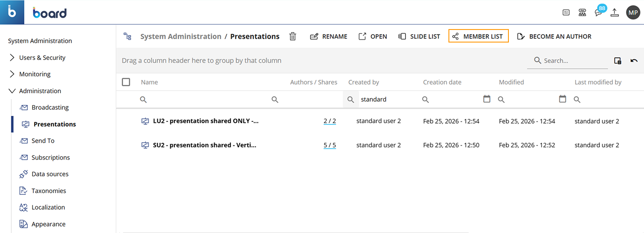The width and height of the screenshot is (644, 233).
Task: Open the users group icon in top bar
Action: (582, 13)
